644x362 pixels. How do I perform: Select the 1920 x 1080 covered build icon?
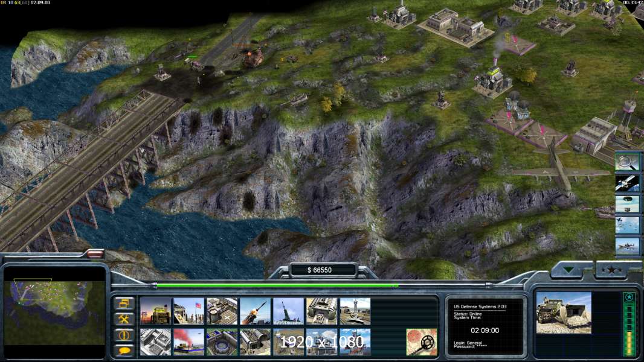tap(321, 341)
